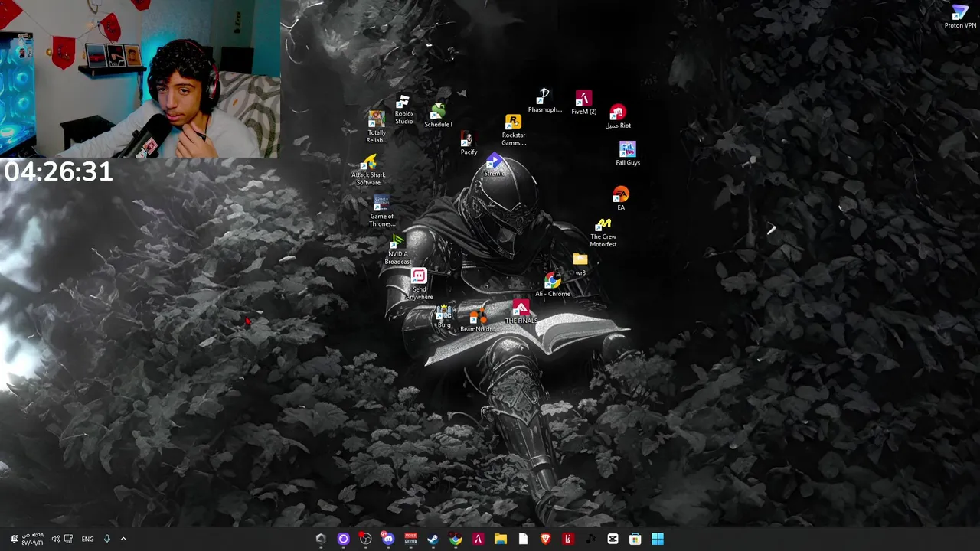Select the Riot client desktop shortcut
The width and height of the screenshot is (980, 551).
pos(618,117)
